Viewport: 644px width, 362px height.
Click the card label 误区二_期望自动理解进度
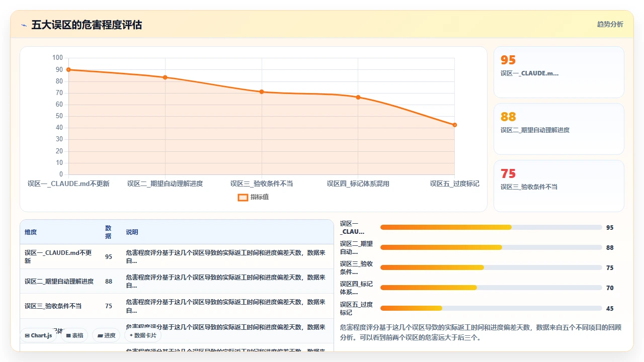[535, 130]
